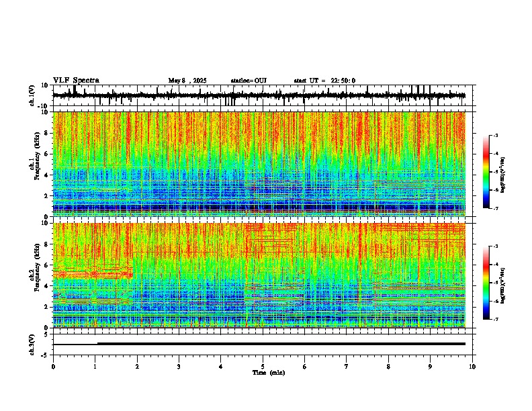Click the "-3" label on the ch.2 color bar
Screen dimensions: 532x411
pos(496,246)
